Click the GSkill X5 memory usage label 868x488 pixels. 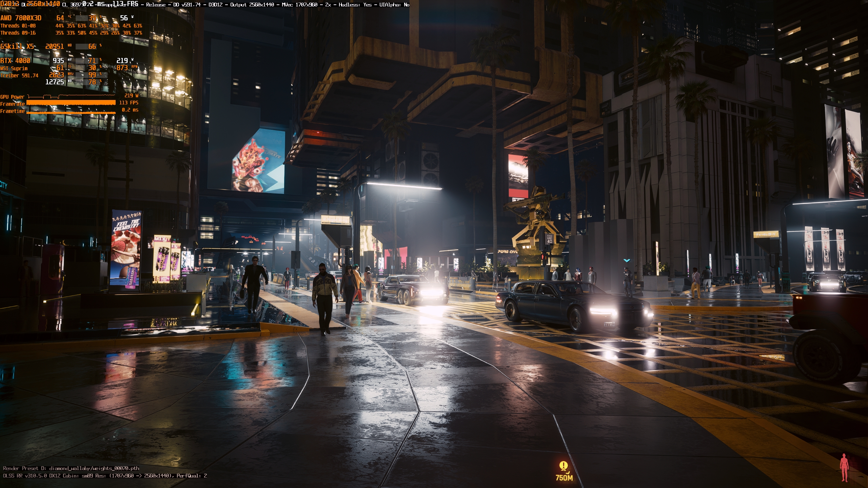(17, 46)
